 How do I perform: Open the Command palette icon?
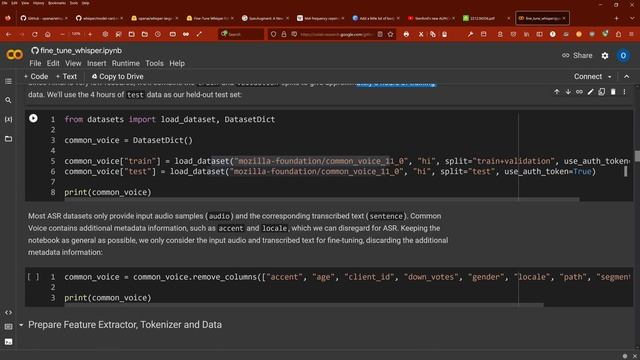click(x=8, y=327)
